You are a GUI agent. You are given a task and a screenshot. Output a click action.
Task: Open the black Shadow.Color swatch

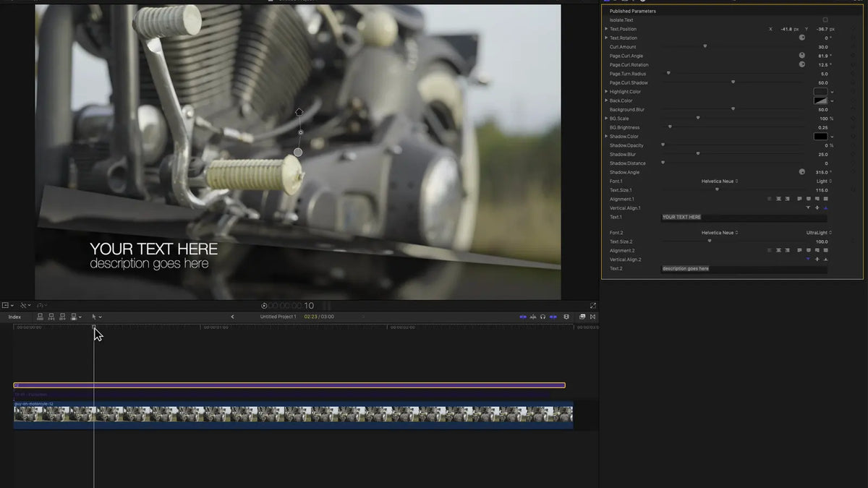[x=820, y=136]
